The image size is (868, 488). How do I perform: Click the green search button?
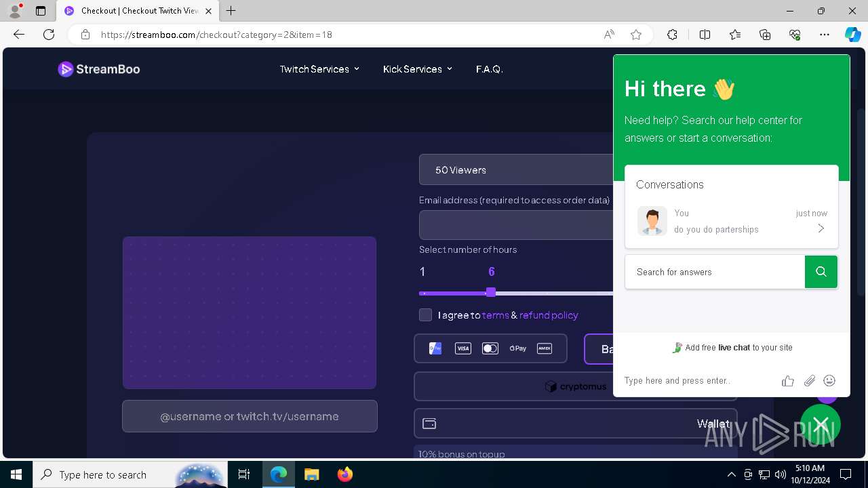coord(821,272)
